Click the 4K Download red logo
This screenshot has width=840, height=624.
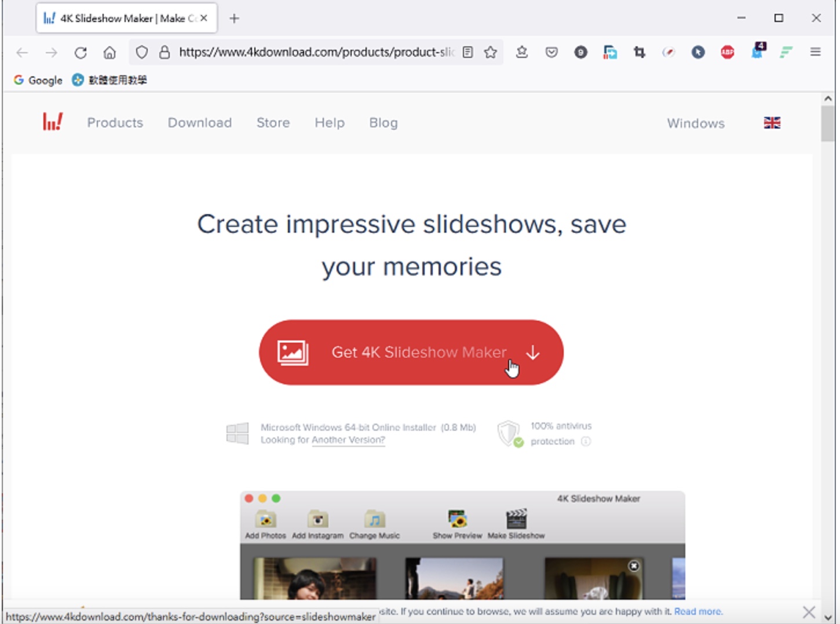pyautogui.click(x=53, y=122)
